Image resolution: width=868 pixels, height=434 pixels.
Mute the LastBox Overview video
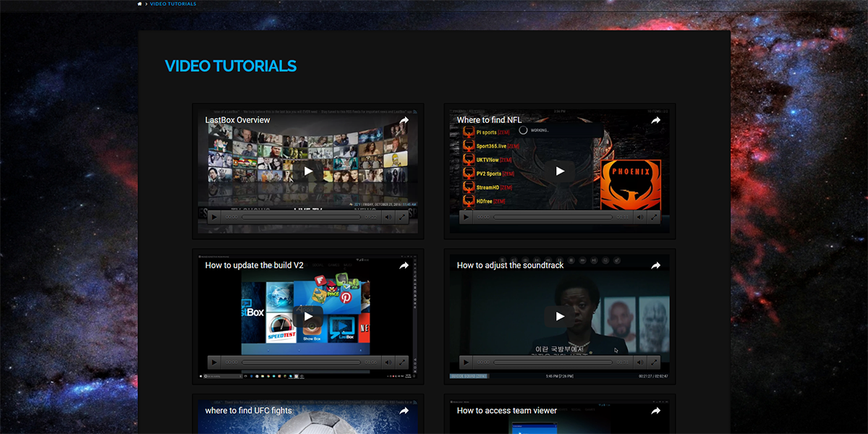(x=388, y=216)
